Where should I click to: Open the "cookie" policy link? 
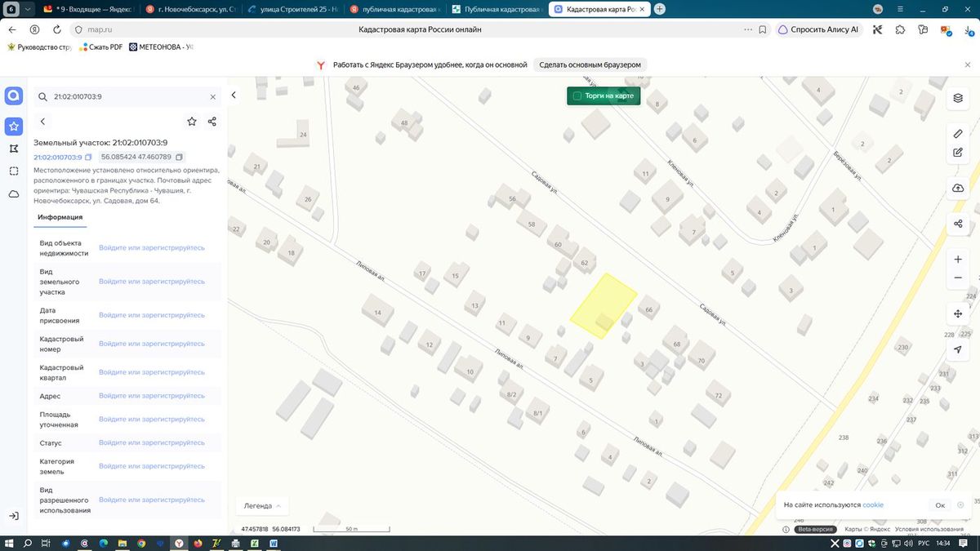(x=873, y=505)
